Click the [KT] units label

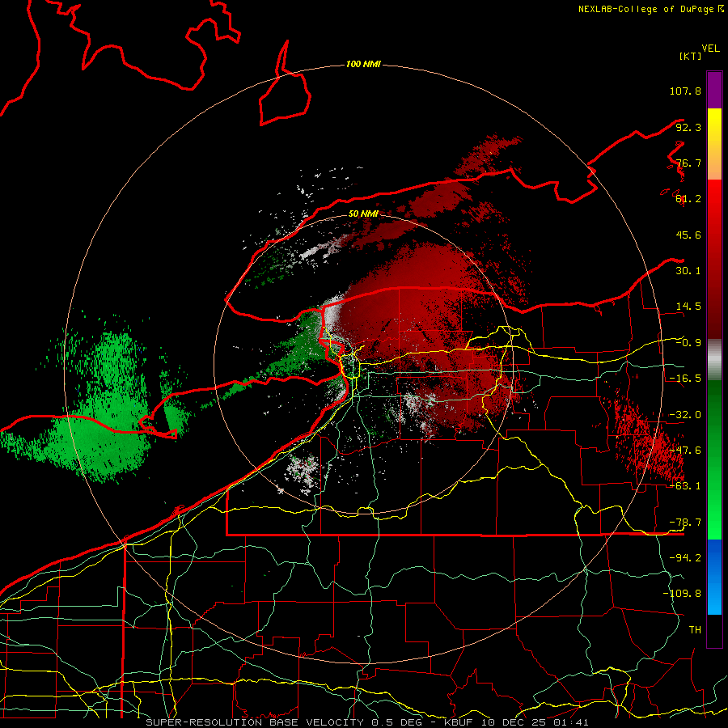(x=690, y=56)
